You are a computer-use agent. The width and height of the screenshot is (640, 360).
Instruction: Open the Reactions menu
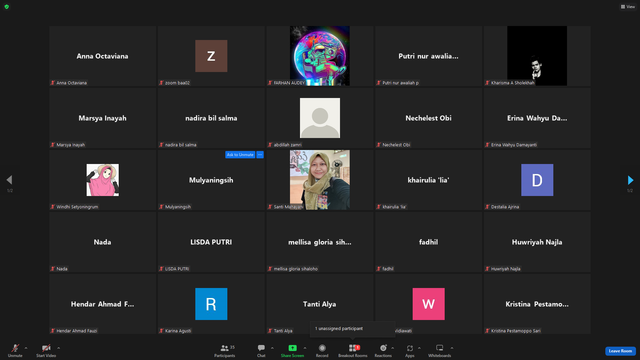(383, 350)
